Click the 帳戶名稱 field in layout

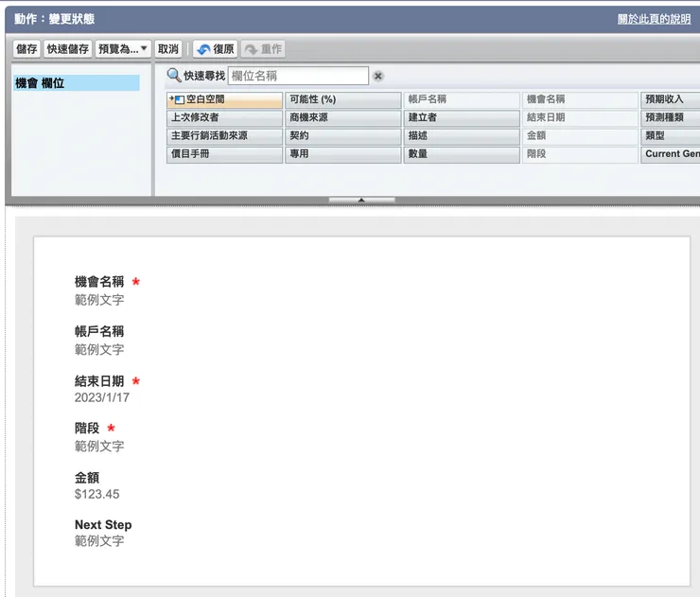pyautogui.click(x=99, y=332)
